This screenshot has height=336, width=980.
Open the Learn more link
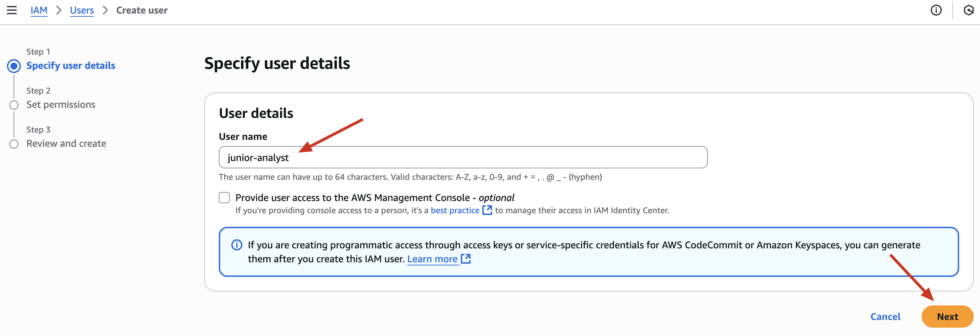(x=432, y=259)
